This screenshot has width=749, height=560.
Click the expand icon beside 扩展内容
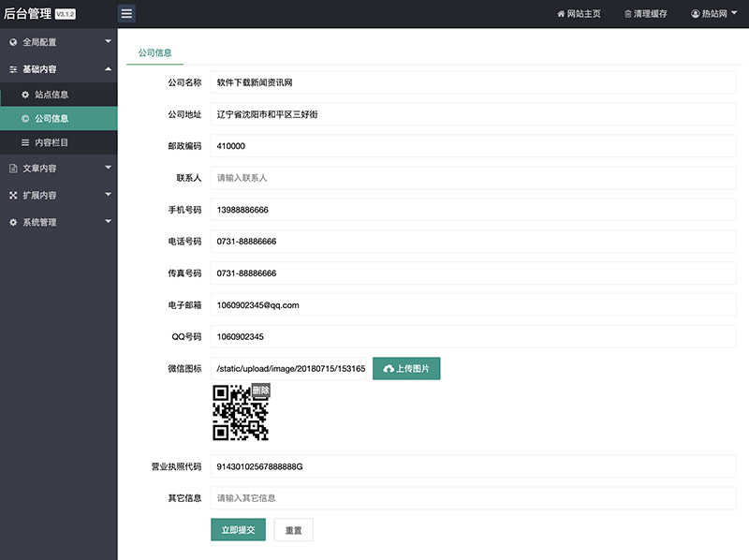point(13,195)
